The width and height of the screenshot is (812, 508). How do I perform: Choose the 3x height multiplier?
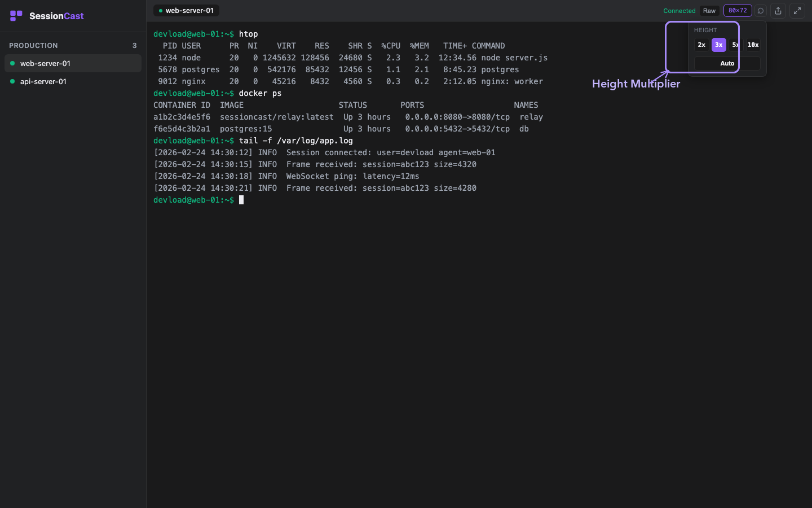[718, 45]
